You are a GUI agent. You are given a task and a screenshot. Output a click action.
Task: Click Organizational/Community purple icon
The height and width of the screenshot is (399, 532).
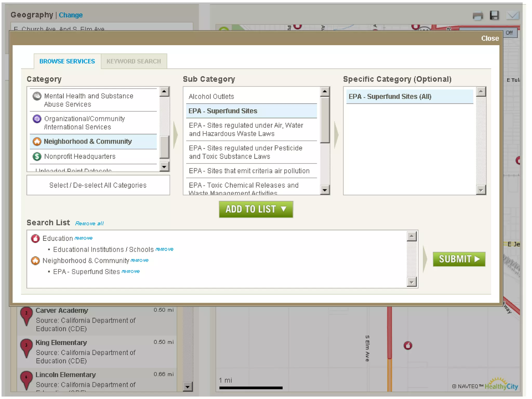click(37, 119)
